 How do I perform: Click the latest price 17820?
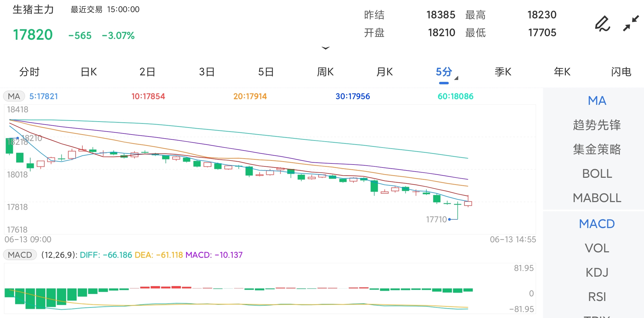tap(33, 35)
